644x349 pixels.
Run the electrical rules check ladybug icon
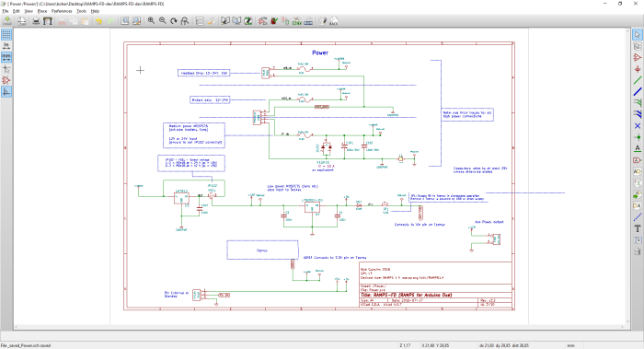coord(274,21)
